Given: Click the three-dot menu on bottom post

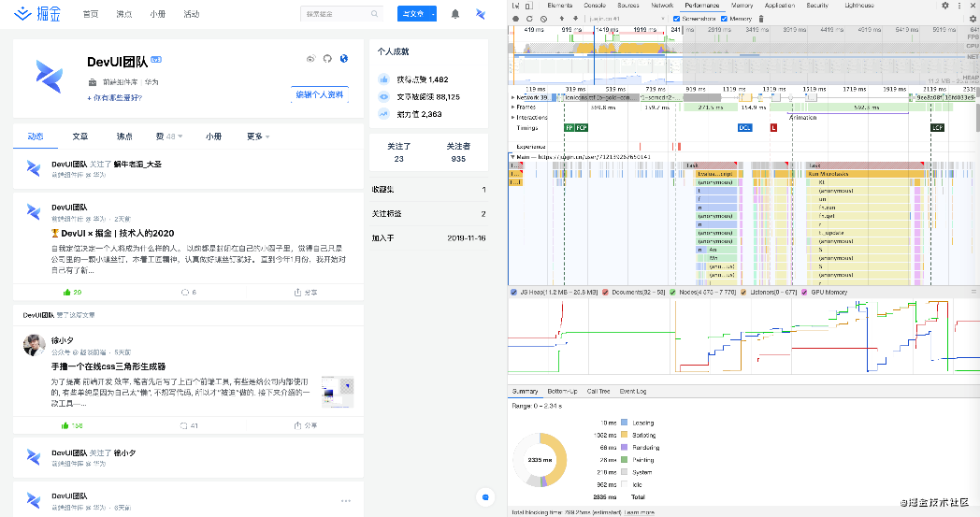Looking at the screenshot, I should point(346,501).
